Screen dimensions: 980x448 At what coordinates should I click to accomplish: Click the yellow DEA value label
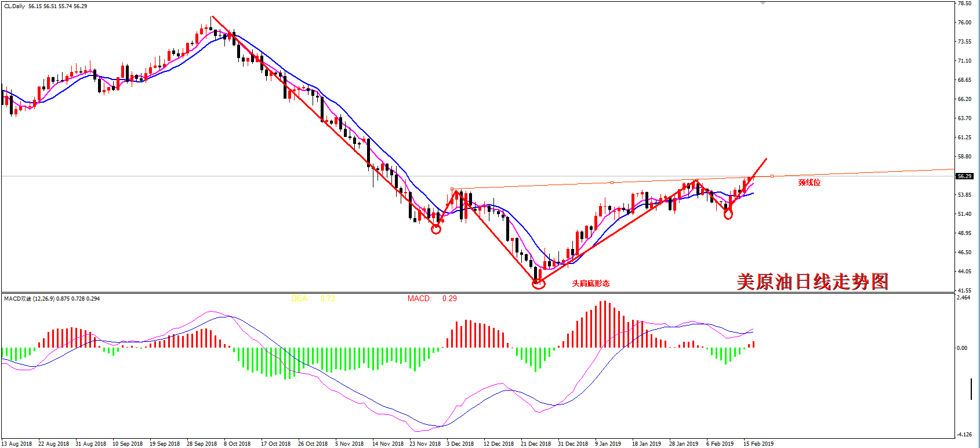[313, 299]
